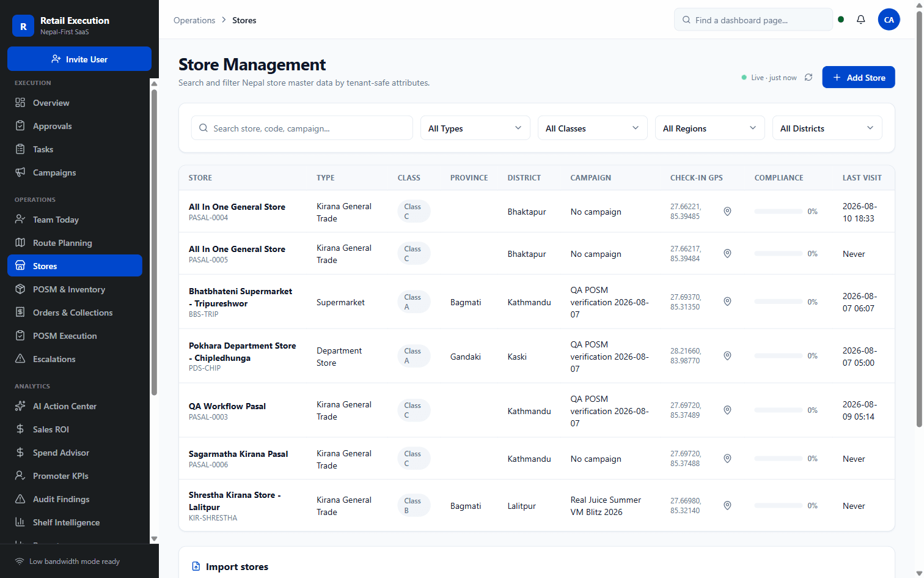Click the green online status dot
924x578 pixels.
(841, 20)
